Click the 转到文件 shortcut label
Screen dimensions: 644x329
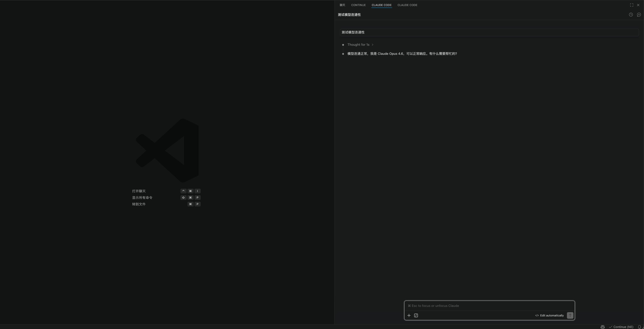coord(139,204)
